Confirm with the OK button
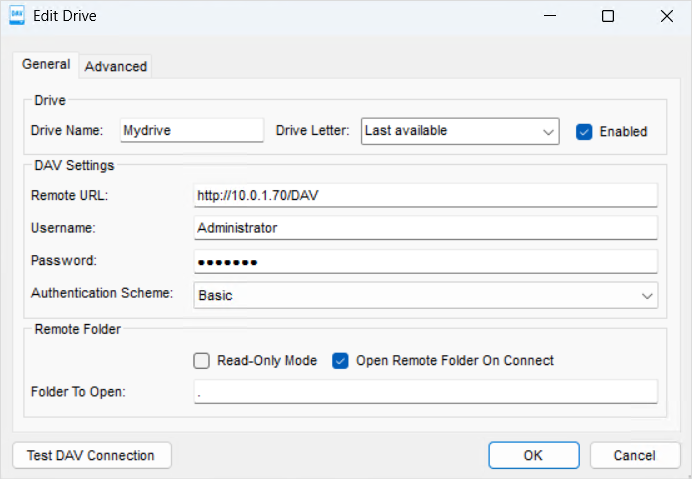The image size is (692, 479). tap(534, 455)
